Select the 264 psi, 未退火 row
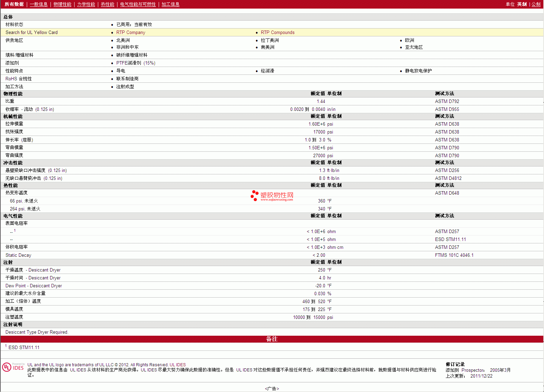 tap(272, 209)
